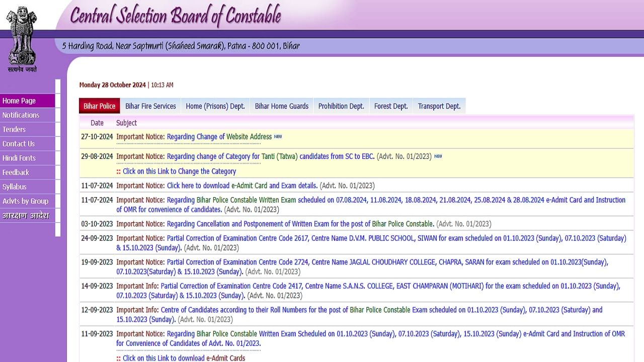Open Hindi Fonts in sidebar

pyautogui.click(x=28, y=158)
